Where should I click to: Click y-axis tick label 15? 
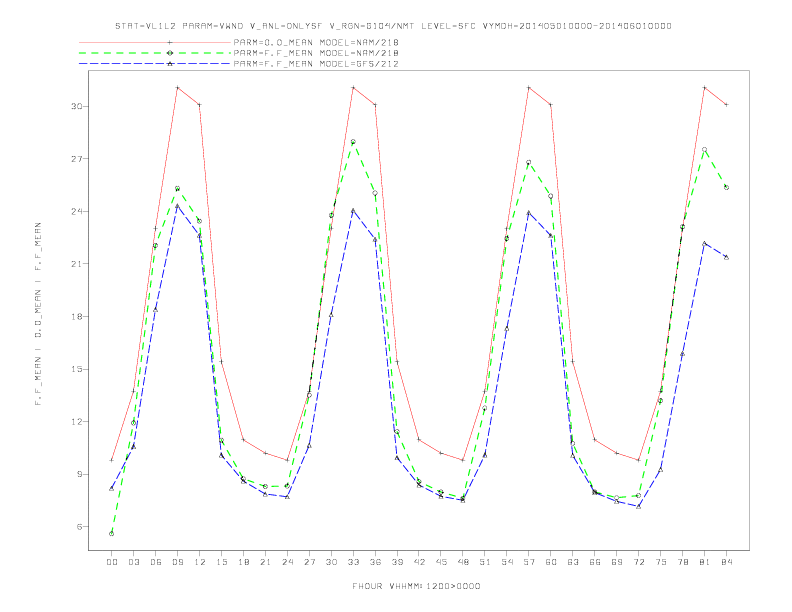coord(76,369)
